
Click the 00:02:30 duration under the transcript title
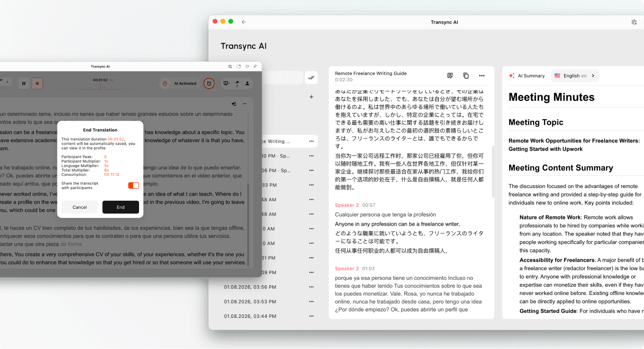(344, 80)
